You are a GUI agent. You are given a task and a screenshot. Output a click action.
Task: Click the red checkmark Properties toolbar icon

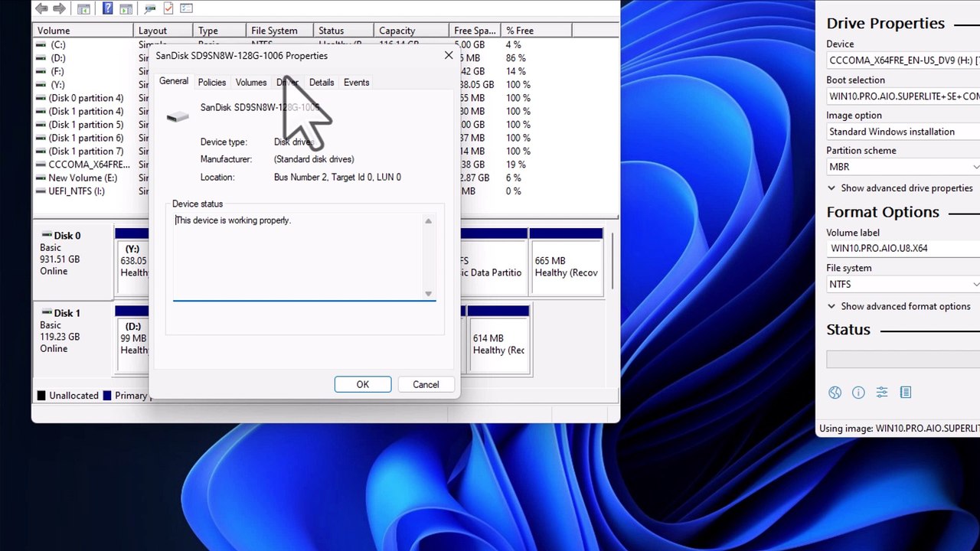tap(168, 8)
